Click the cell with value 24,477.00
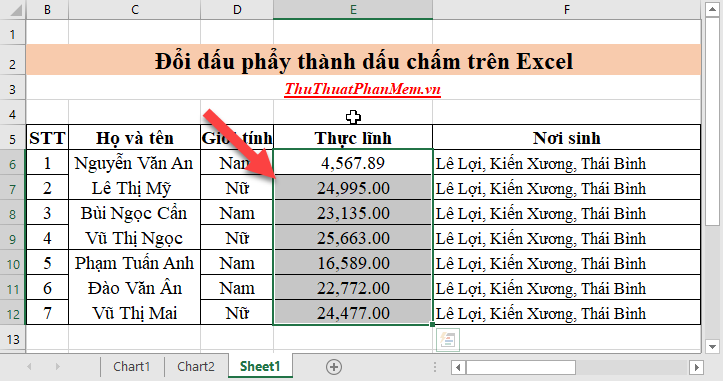Image resolution: width=723 pixels, height=381 pixels. [353, 313]
